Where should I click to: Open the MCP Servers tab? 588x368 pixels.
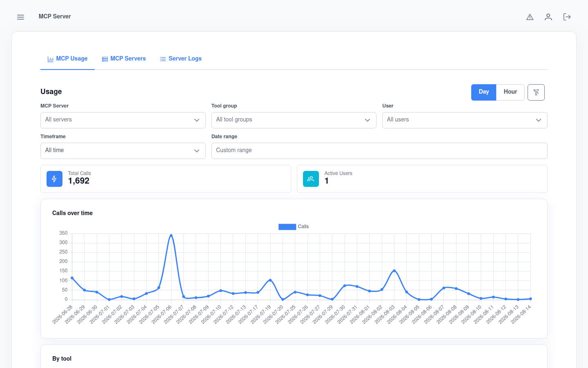(124, 59)
